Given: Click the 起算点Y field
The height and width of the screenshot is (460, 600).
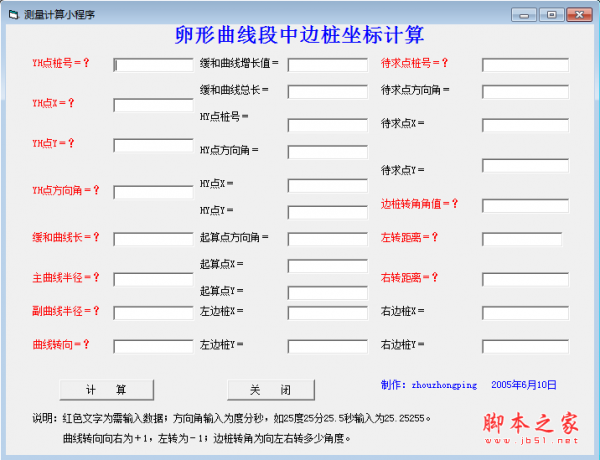Looking at the screenshot, I should click(328, 293).
